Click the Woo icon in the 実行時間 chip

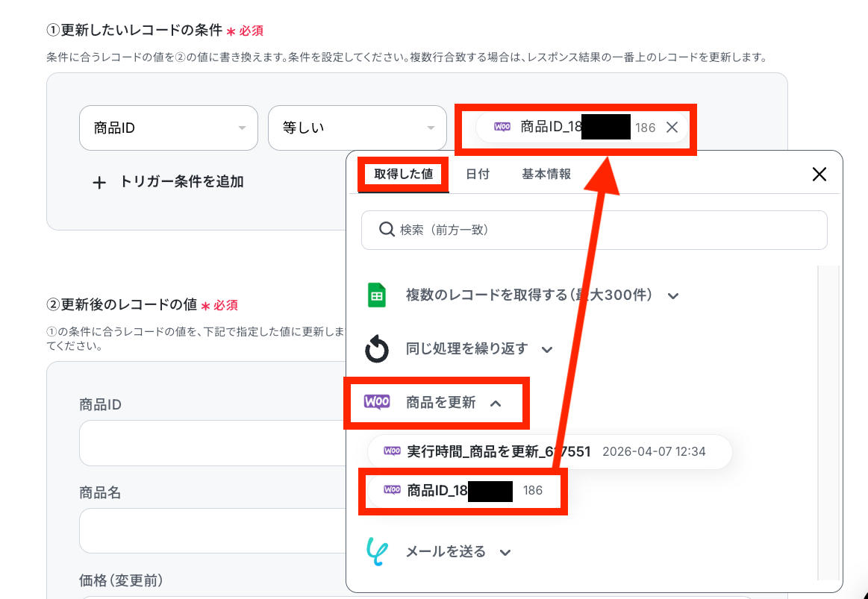(x=392, y=451)
